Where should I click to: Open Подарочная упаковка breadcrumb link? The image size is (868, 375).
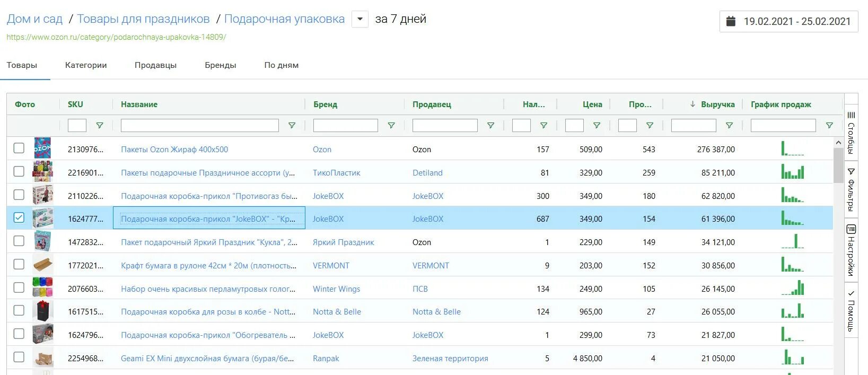click(x=284, y=19)
